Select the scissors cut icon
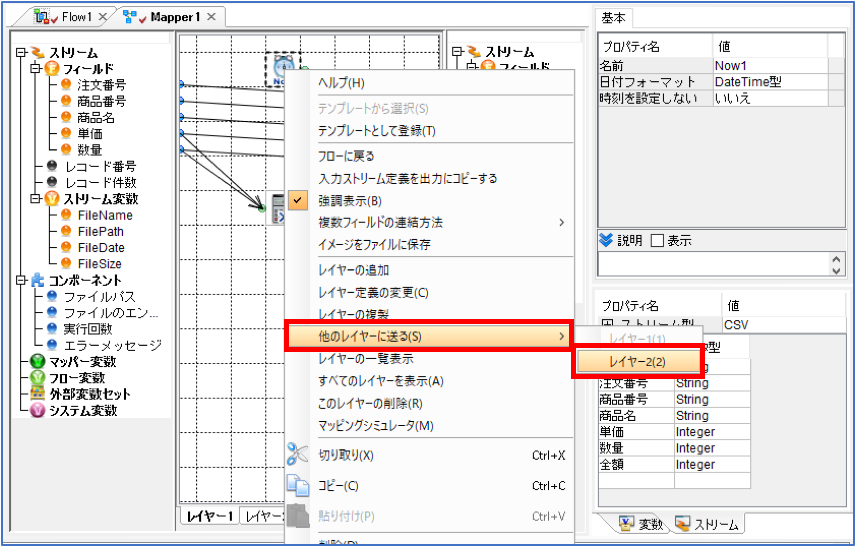Image resolution: width=856 pixels, height=546 pixels. pyautogui.click(x=298, y=454)
